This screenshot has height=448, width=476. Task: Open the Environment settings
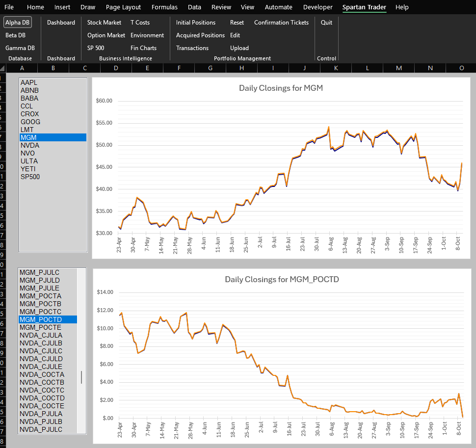[x=148, y=35]
